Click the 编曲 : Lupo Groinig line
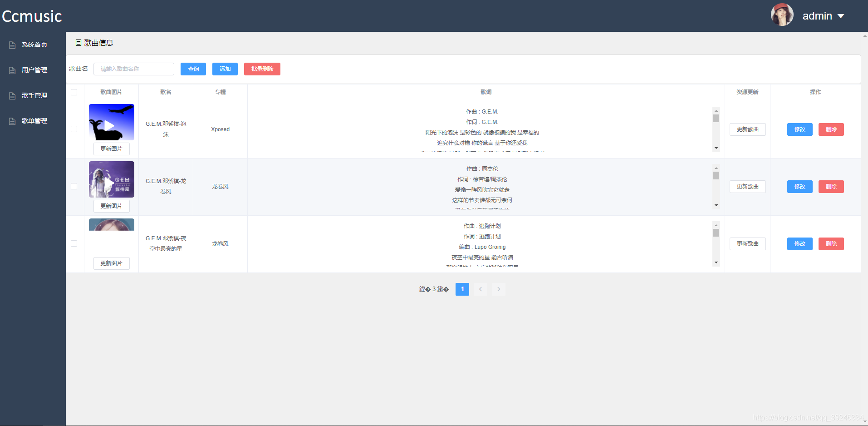868x426 pixels. (482, 247)
